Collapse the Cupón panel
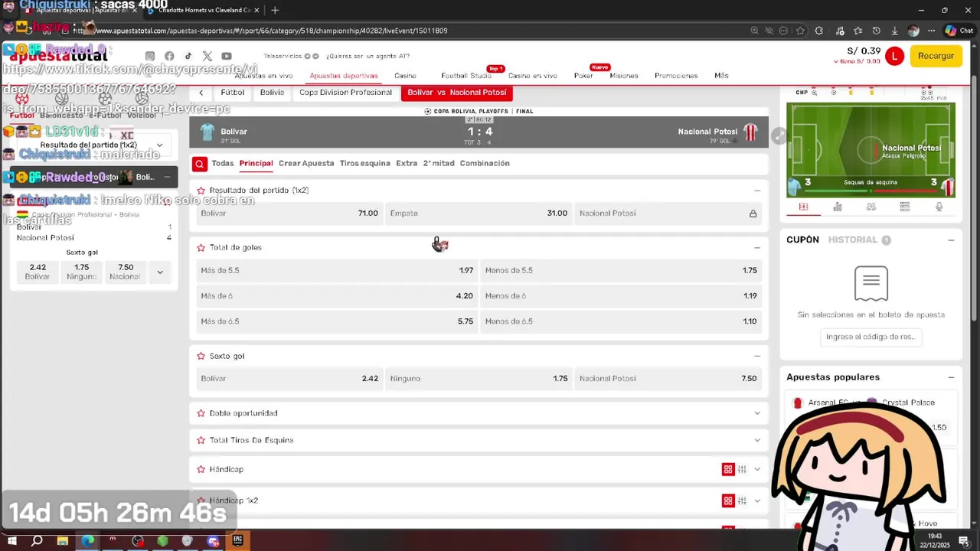Viewport: 980px width, 551px height. click(951, 240)
